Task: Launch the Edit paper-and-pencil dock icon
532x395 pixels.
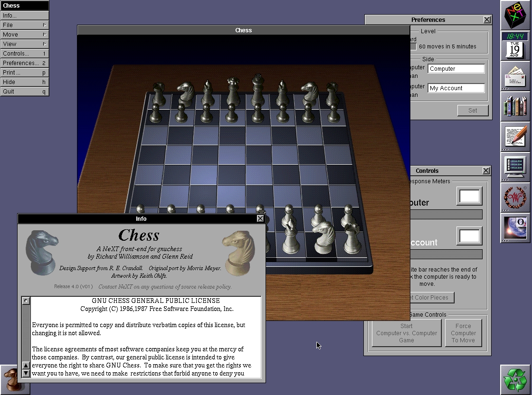Action: pos(515,137)
